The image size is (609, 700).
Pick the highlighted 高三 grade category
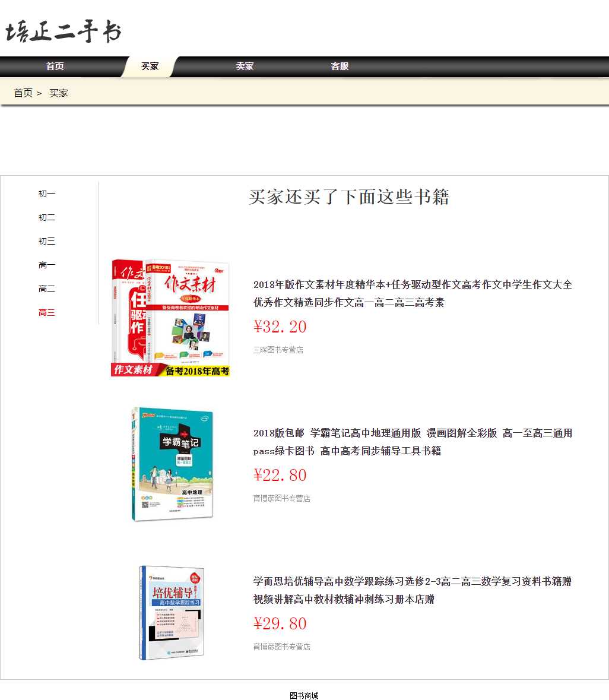(47, 313)
